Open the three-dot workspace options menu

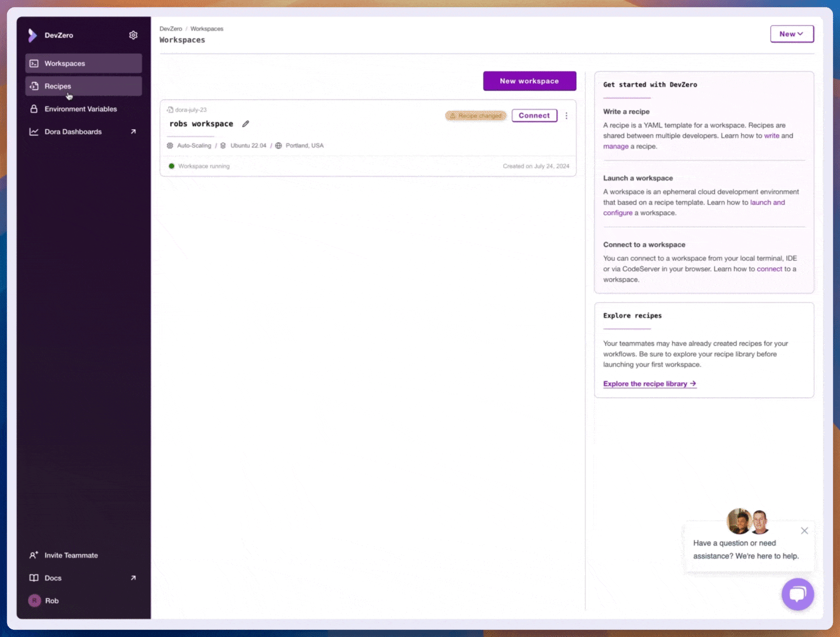(x=566, y=116)
